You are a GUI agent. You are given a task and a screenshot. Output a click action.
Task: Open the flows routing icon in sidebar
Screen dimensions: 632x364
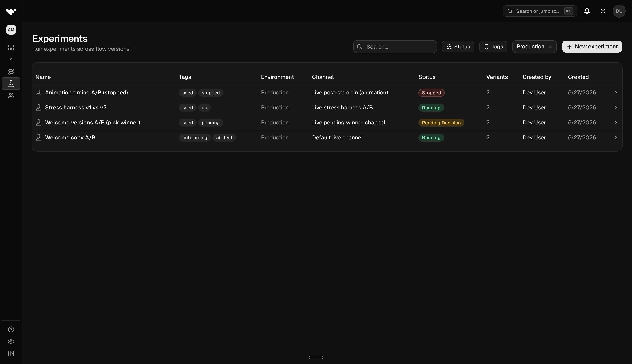tap(11, 71)
